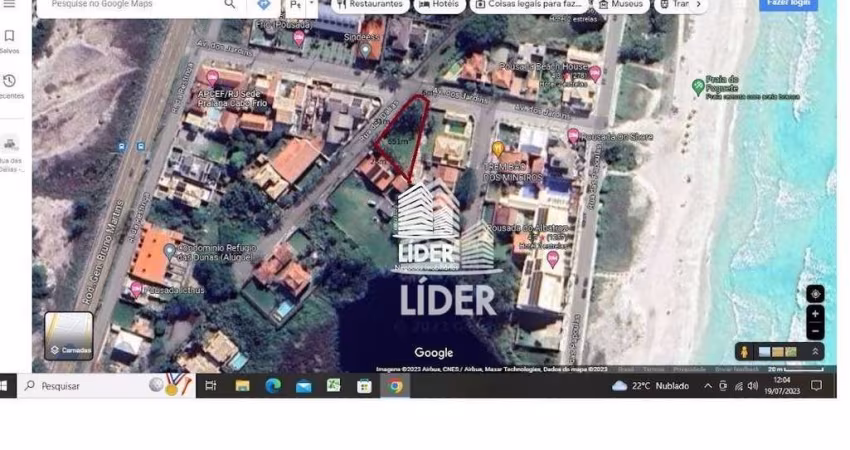850x450 pixels.
Task: Open the 22°C Nublado weather widget
Action: 650,385
